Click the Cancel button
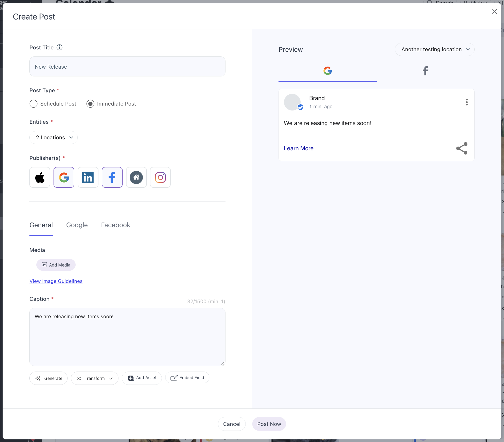Screen dimensions: 504x442 pyautogui.click(x=232, y=424)
